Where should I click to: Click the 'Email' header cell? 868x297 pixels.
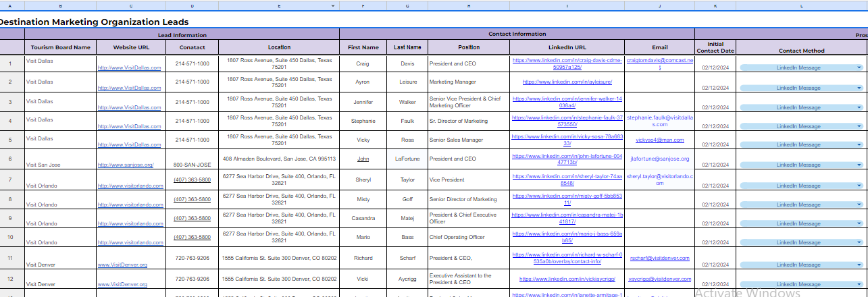[x=660, y=47]
